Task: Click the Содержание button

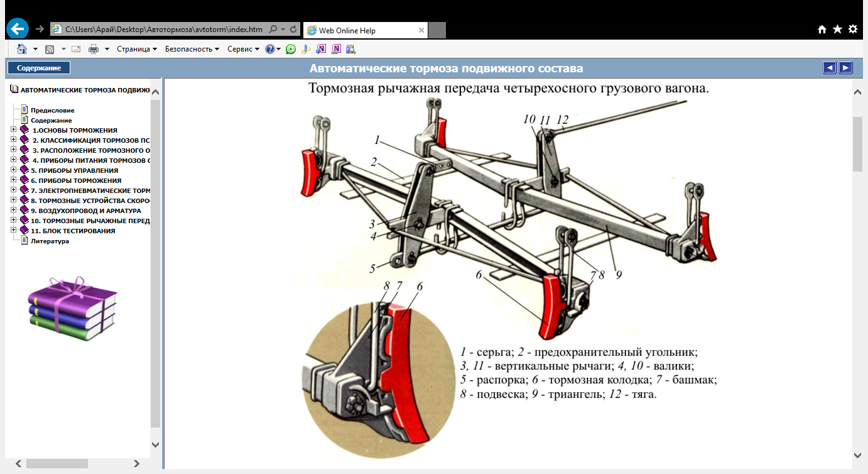Action: click(39, 68)
